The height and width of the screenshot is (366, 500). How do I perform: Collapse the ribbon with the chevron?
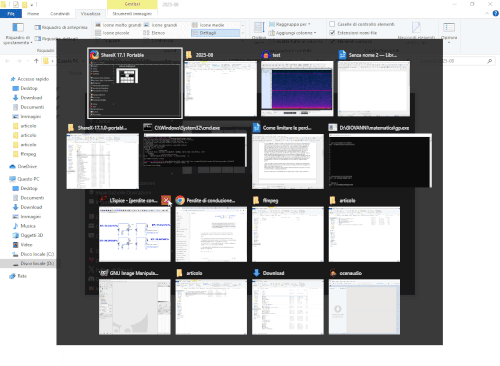click(x=487, y=13)
